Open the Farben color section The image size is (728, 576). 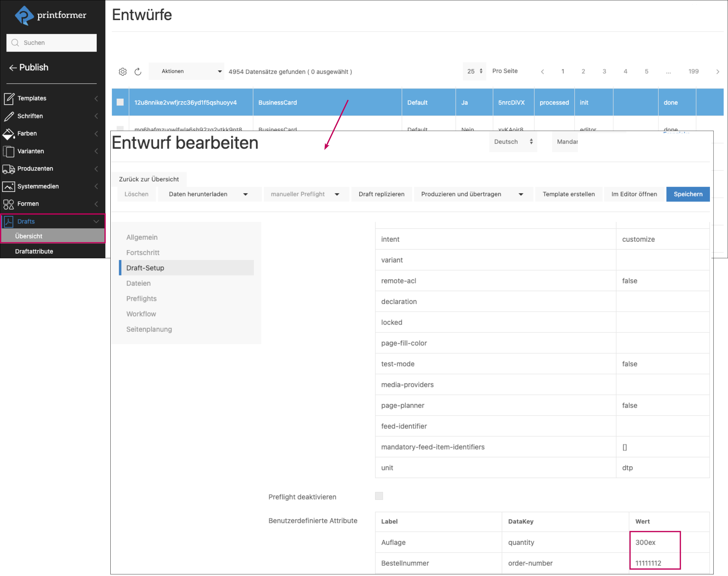pyautogui.click(x=9, y=133)
